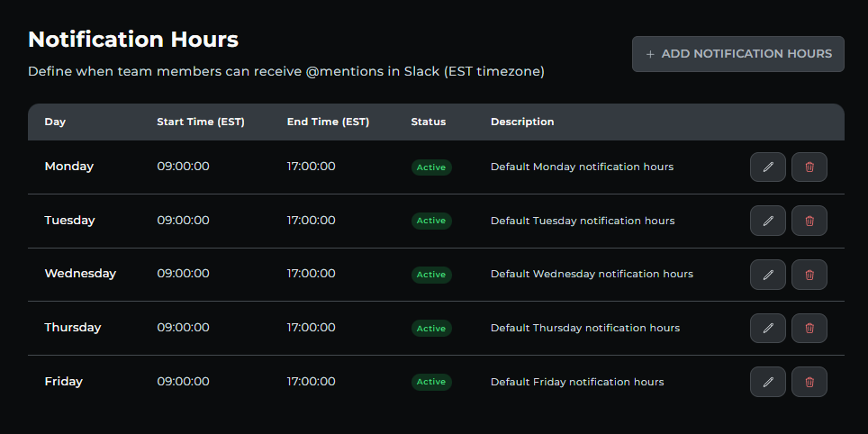This screenshot has width=868, height=434.
Task: Click the Default Thursday notification hours description
Action: point(584,328)
